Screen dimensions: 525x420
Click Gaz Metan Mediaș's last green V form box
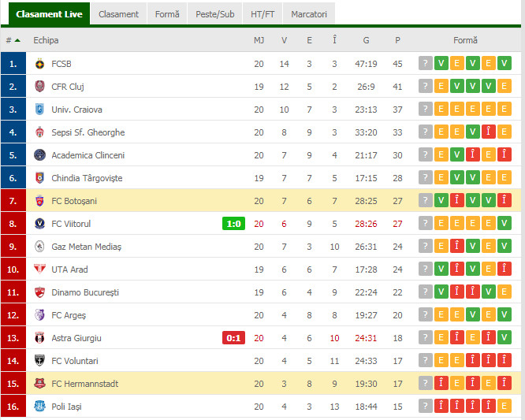point(504,247)
